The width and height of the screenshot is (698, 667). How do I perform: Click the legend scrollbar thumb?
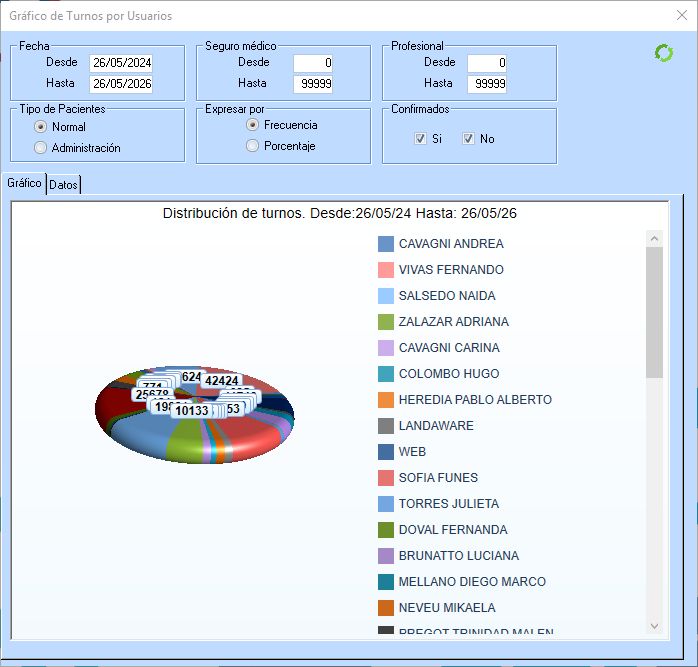(x=654, y=313)
